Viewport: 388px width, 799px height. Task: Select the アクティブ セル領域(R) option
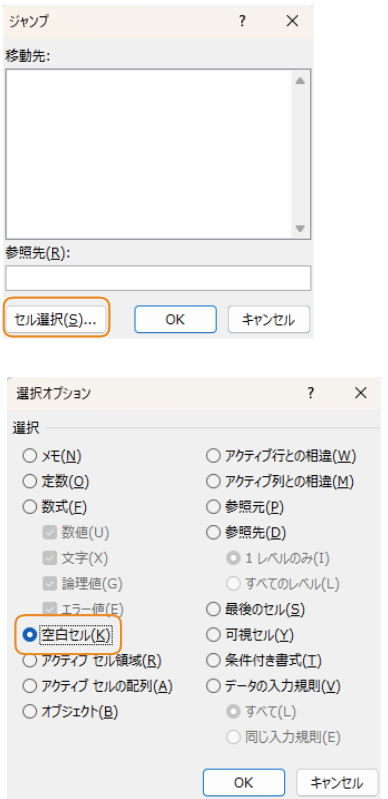coord(92,661)
